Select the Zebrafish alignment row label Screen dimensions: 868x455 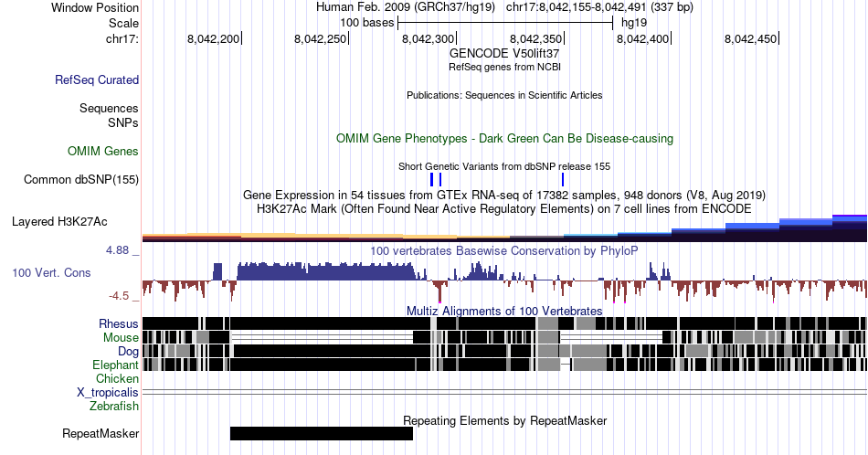114,406
